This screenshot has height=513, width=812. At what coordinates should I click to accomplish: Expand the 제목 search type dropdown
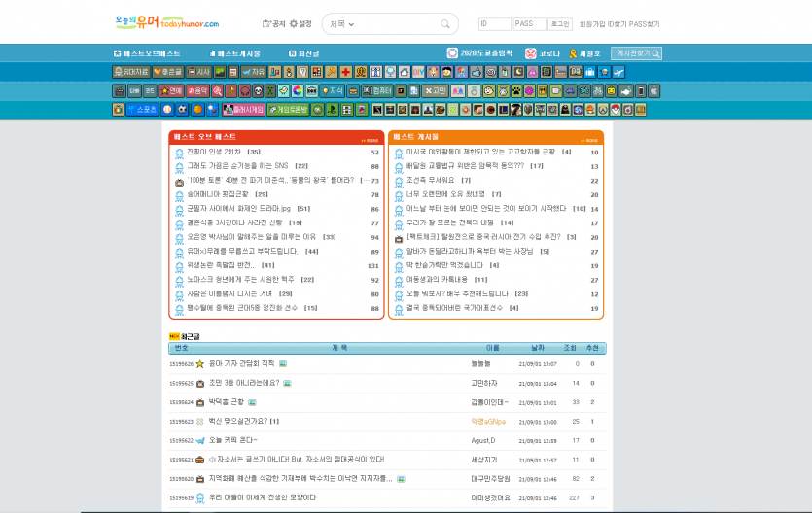tap(341, 24)
